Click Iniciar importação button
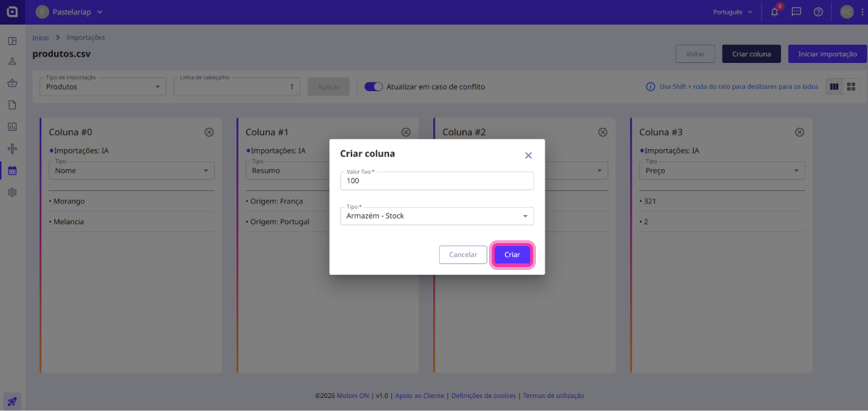 pyautogui.click(x=827, y=54)
